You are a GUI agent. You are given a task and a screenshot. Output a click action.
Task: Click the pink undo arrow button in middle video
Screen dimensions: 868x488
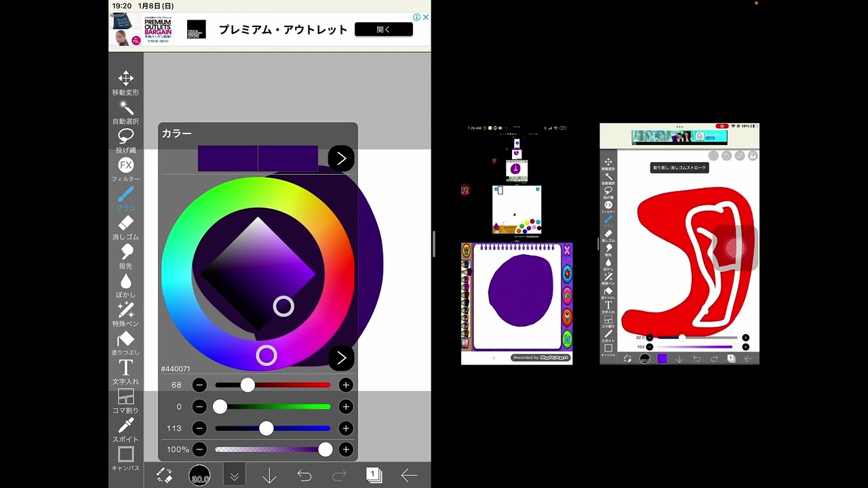coord(567,296)
